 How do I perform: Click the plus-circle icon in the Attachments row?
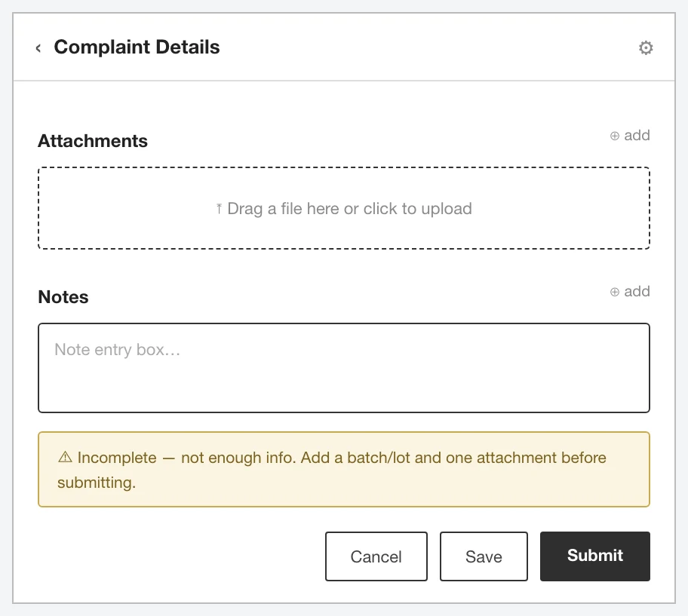point(614,136)
